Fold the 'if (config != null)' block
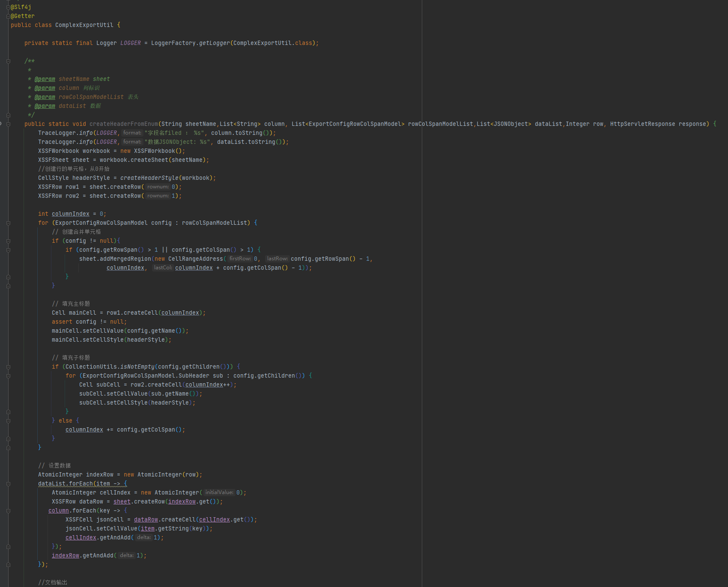The width and height of the screenshot is (728, 587). click(8, 241)
